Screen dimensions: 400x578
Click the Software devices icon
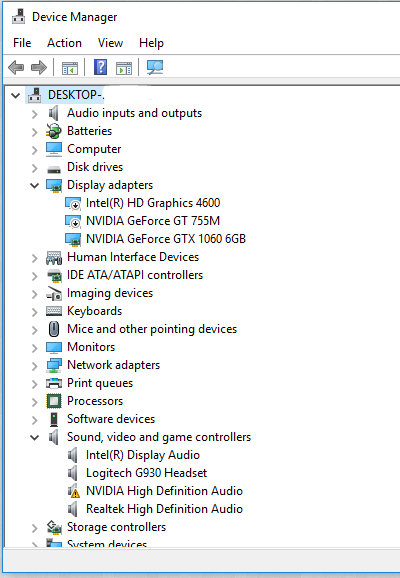[x=54, y=419]
